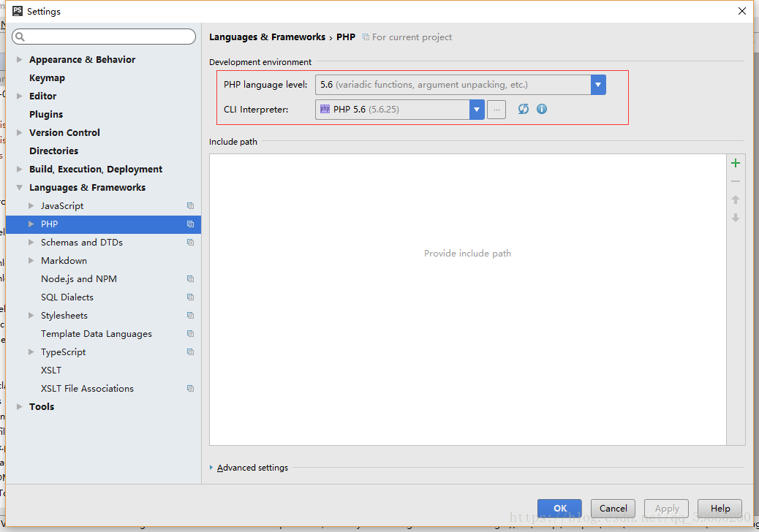The width and height of the screenshot is (759, 532).
Task: Open Node.js and NPM settings
Action: point(79,278)
